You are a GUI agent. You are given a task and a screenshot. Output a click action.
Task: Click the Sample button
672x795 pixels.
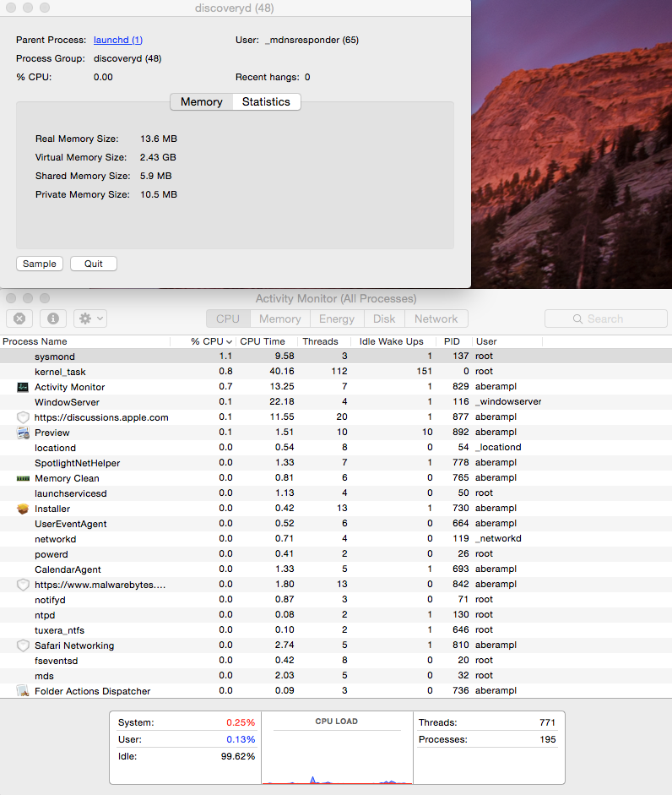pos(40,264)
